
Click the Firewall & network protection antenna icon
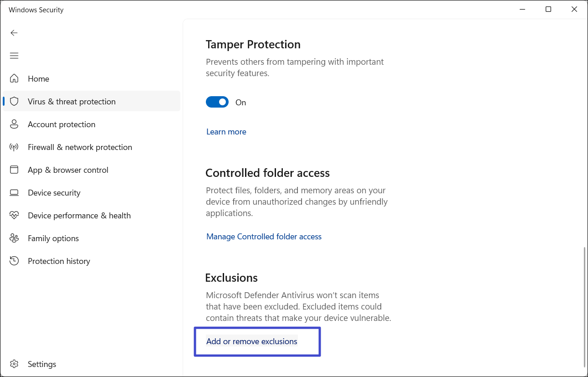14,147
